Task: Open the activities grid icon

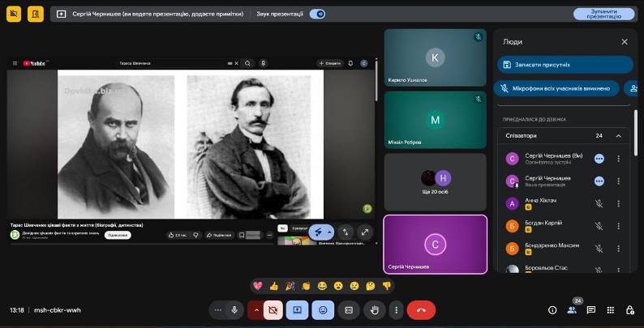Action: point(611,310)
